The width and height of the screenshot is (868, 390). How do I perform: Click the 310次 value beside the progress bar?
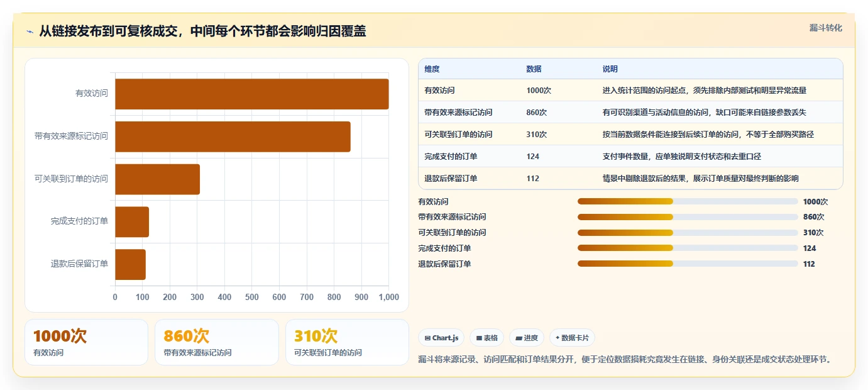point(814,233)
